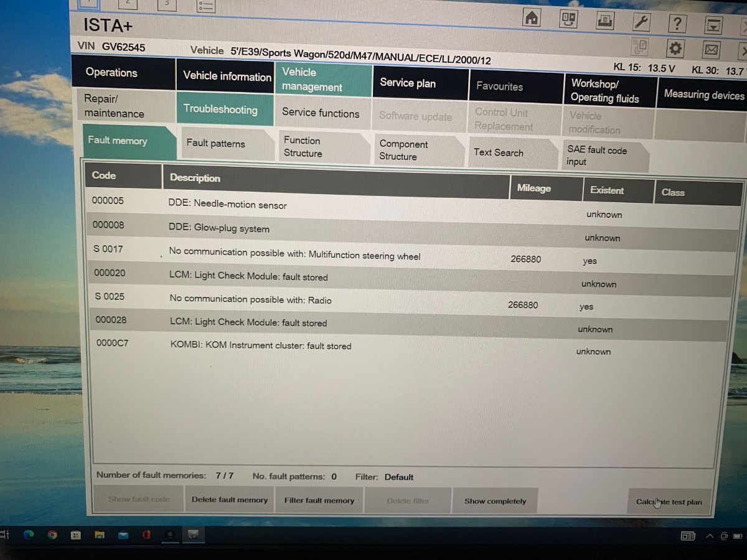Switch to the Fault patterns tab

[x=216, y=144]
